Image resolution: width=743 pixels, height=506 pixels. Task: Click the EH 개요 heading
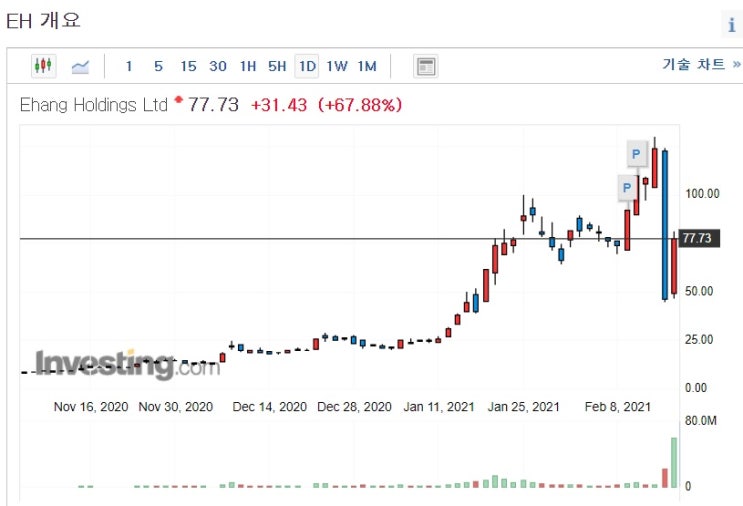pyautogui.click(x=43, y=21)
